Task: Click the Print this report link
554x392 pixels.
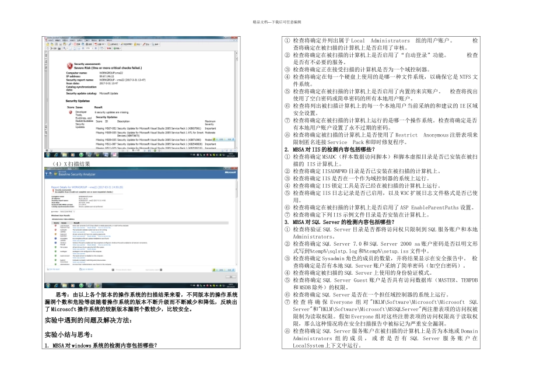Action: pyautogui.click(x=53, y=269)
